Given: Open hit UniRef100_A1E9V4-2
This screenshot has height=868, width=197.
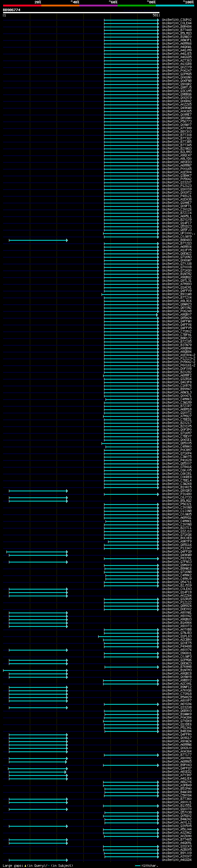Looking at the screenshot, I should click(179, 356).
